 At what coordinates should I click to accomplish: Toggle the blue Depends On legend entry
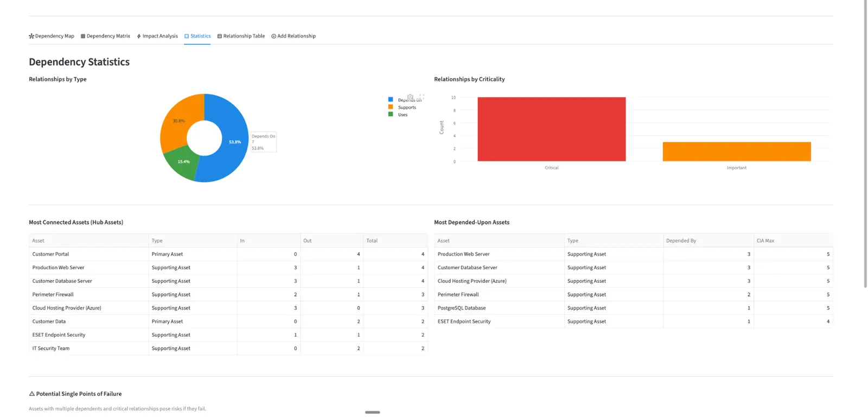click(405, 100)
